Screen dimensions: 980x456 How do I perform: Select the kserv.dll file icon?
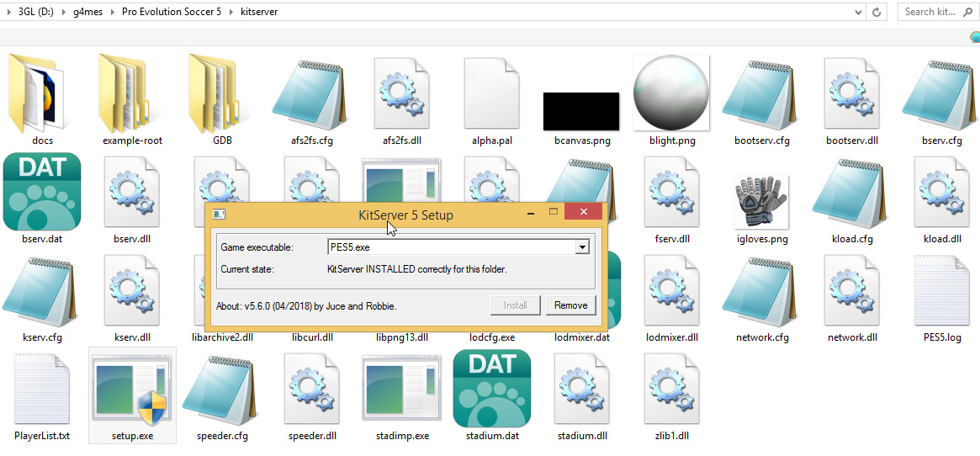coord(132,290)
